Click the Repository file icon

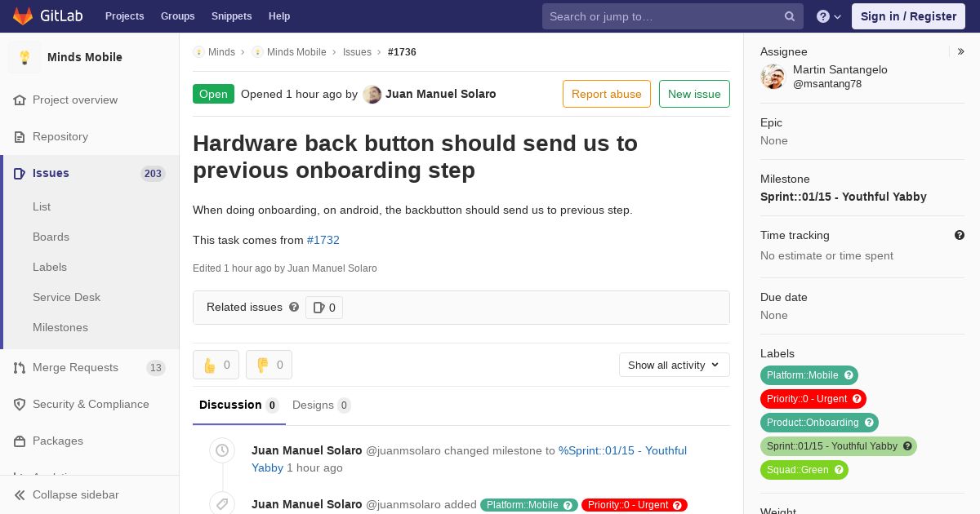pyautogui.click(x=20, y=136)
